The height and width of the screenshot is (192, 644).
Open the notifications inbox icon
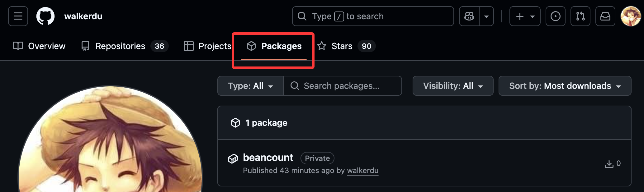[605, 16]
